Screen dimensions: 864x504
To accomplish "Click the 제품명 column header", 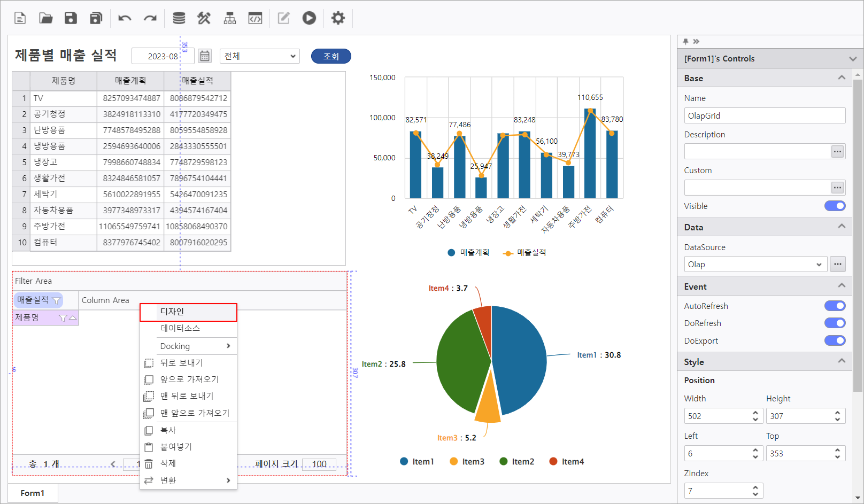I will tap(64, 81).
